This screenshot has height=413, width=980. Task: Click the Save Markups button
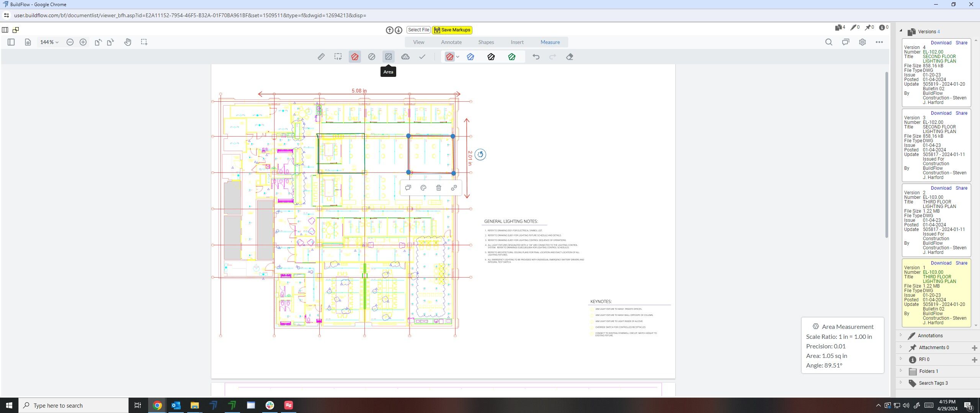coord(452,30)
